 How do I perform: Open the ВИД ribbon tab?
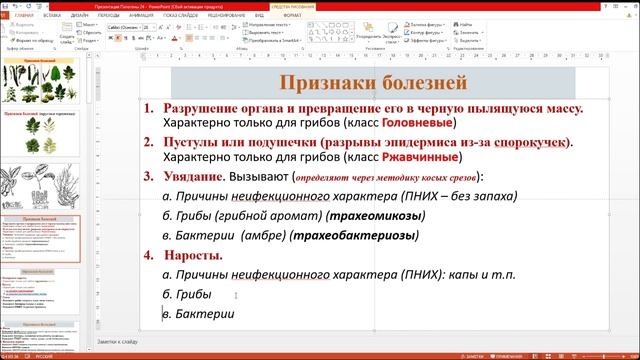pyautogui.click(x=259, y=15)
